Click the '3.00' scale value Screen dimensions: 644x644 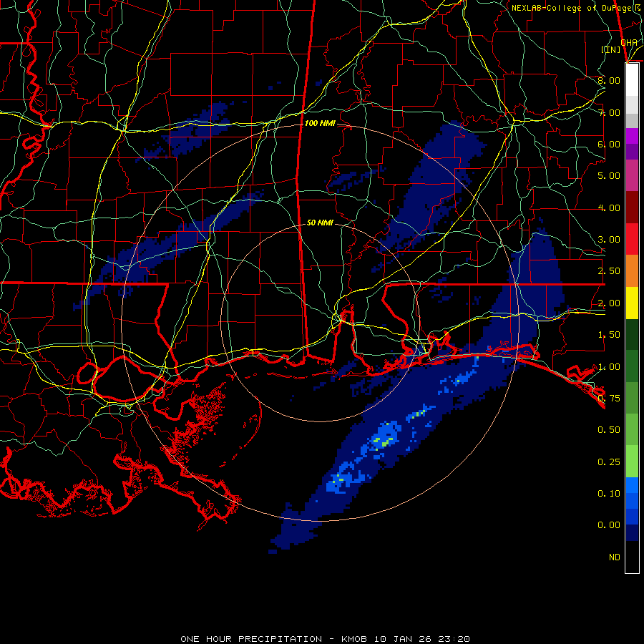(609, 240)
